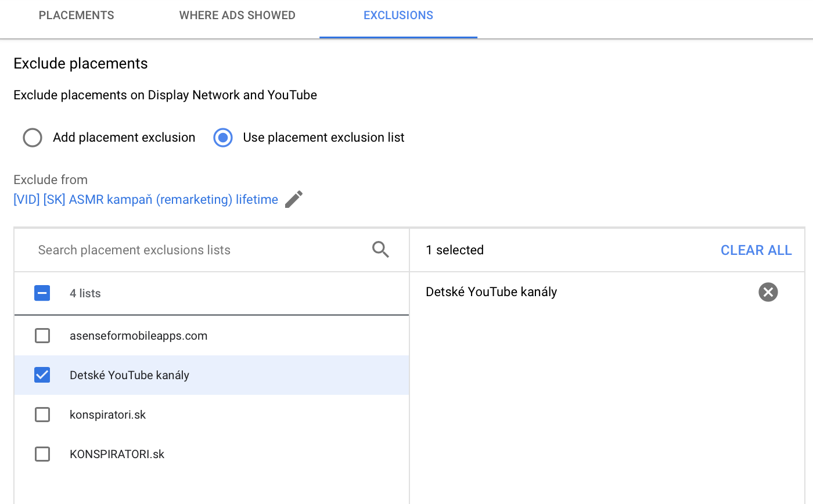Select the Exclusions tab

[x=398, y=16]
